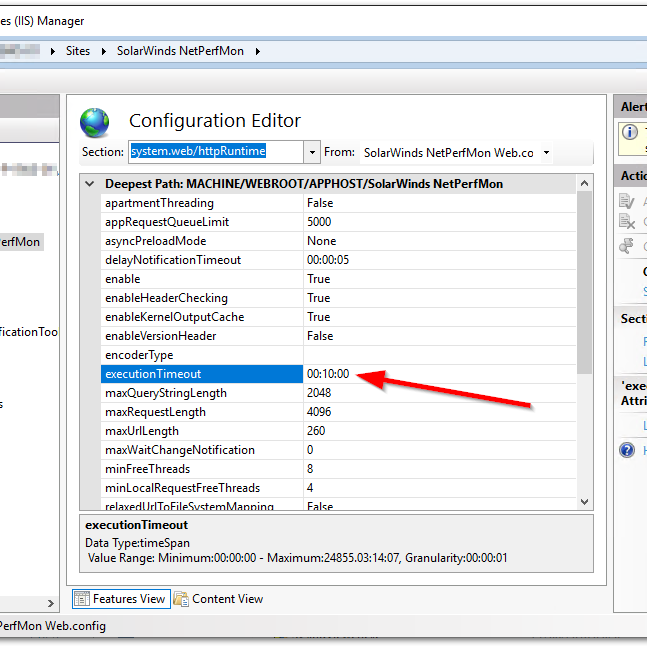Click the Cancel icon with X mark
The width and height of the screenshot is (647, 647).
pos(627,222)
